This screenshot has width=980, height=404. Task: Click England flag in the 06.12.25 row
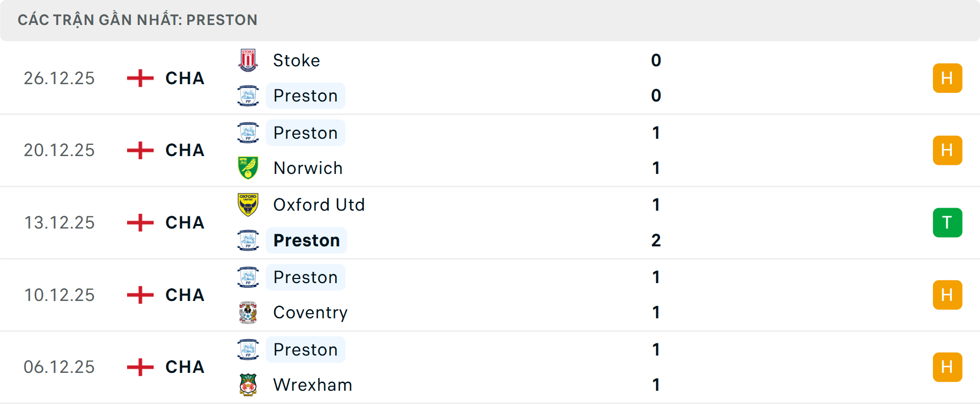[140, 367]
